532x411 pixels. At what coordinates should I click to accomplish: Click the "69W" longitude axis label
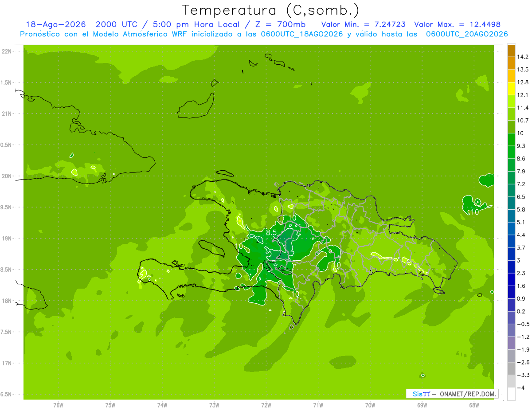click(422, 405)
